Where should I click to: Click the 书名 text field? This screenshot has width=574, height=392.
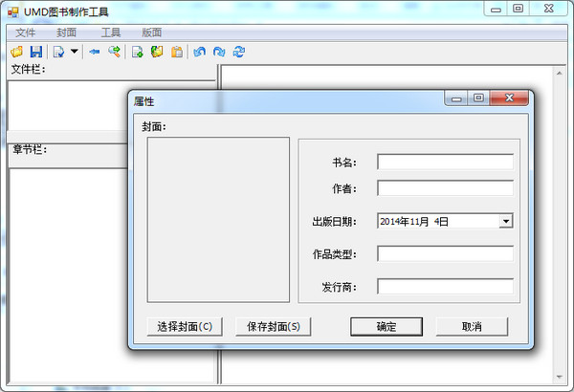(445, 162)
